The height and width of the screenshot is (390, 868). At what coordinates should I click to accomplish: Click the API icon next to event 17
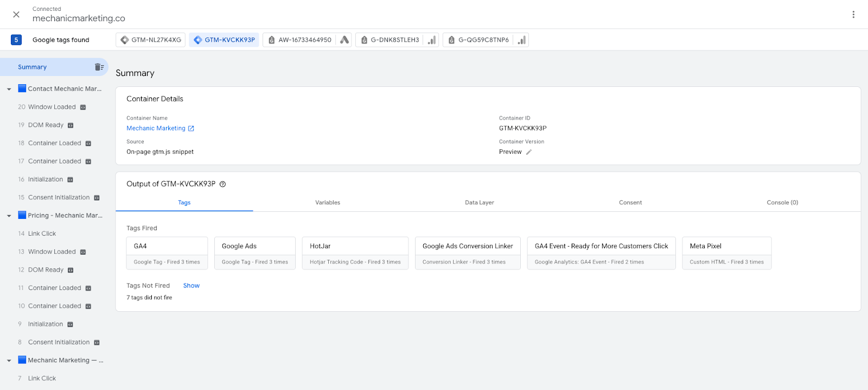88,161
